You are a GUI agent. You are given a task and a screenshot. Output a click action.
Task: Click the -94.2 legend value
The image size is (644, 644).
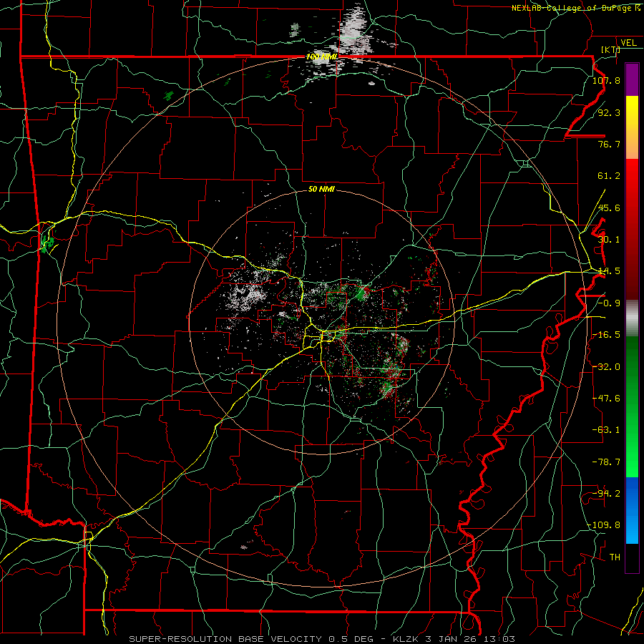pyautogui.click(x=606, y=493)
